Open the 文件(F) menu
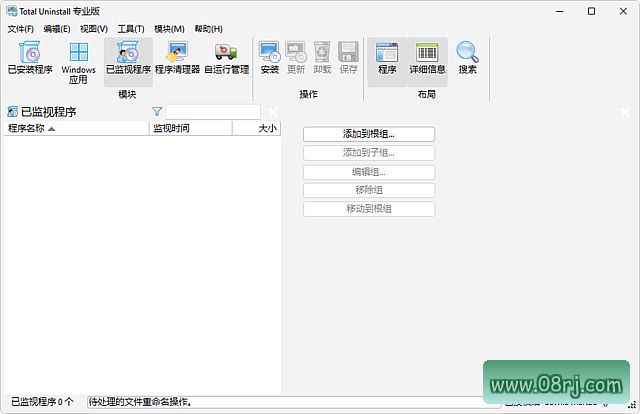 pos(21,29)
